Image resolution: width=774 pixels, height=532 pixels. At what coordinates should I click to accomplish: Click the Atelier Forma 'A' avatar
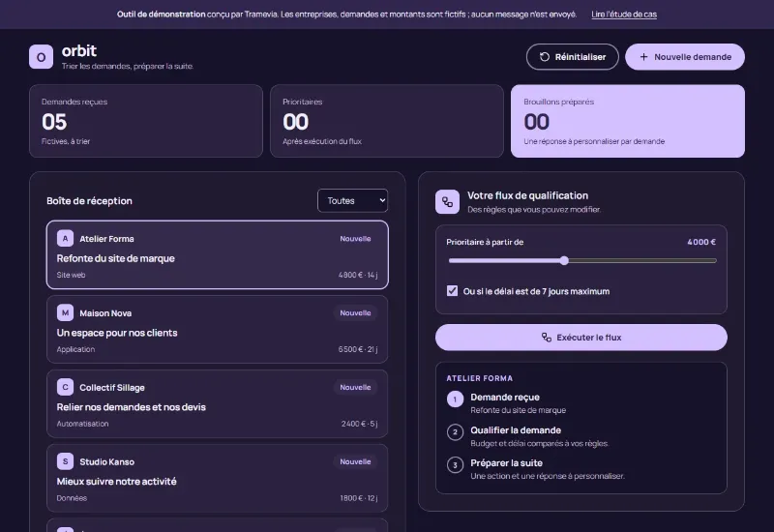tap(65, 238)
